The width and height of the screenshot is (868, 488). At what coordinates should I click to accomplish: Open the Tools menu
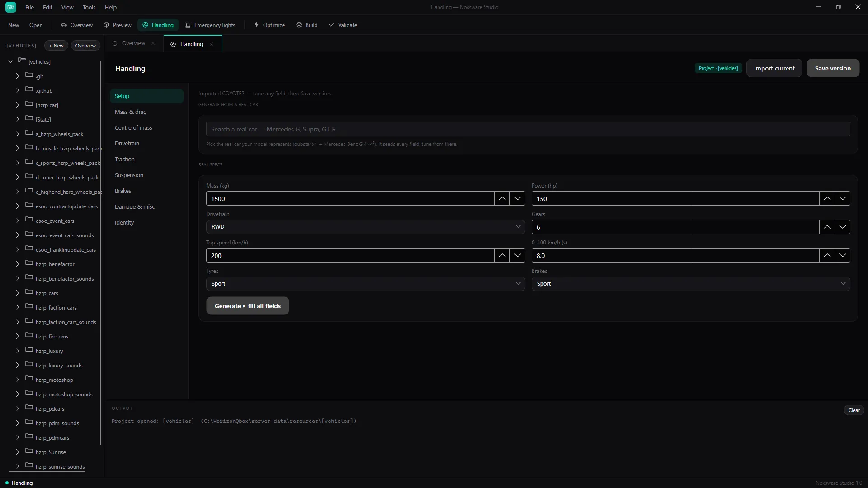click(x=89, y=7)
